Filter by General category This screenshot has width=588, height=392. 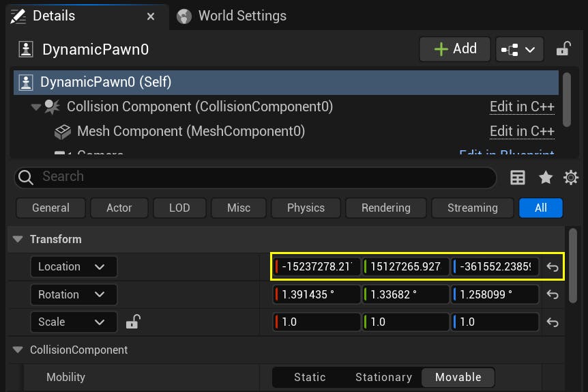click(x=50, y=208)
